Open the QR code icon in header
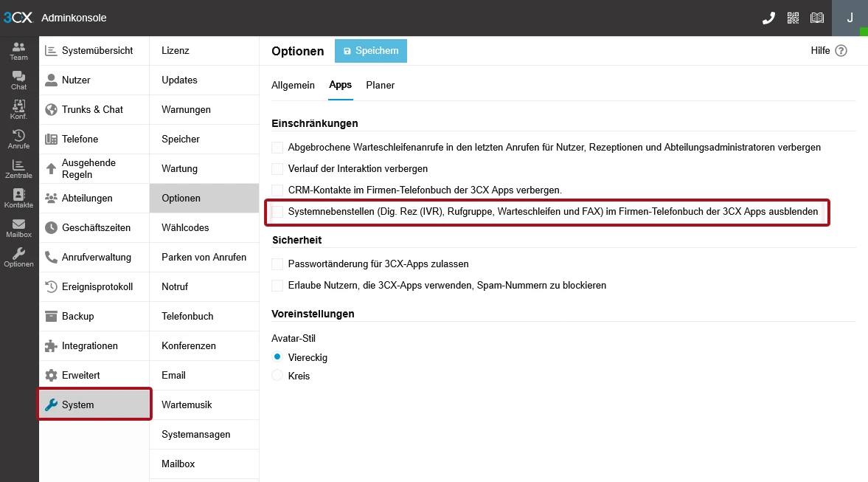Screen dimensions: 868x482 click(x=793, y=18)
